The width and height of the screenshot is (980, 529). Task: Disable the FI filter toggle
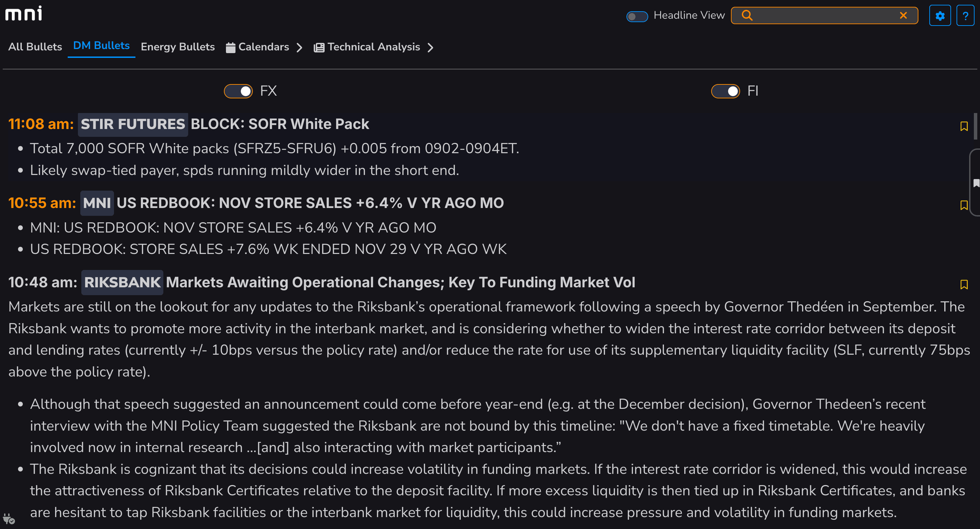[725, 91]
